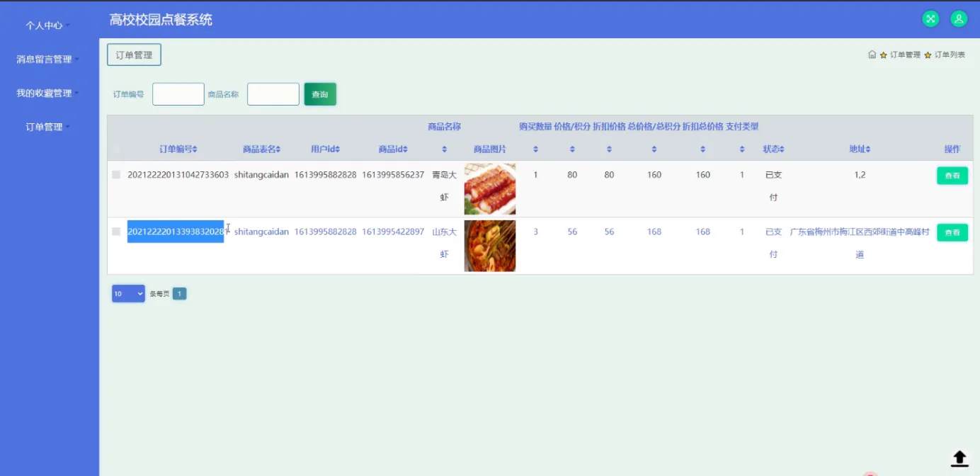Click the green 查询 search button
Image resolution: width=980 pixels, height=476 pixels.
click(x=320, y=94)
